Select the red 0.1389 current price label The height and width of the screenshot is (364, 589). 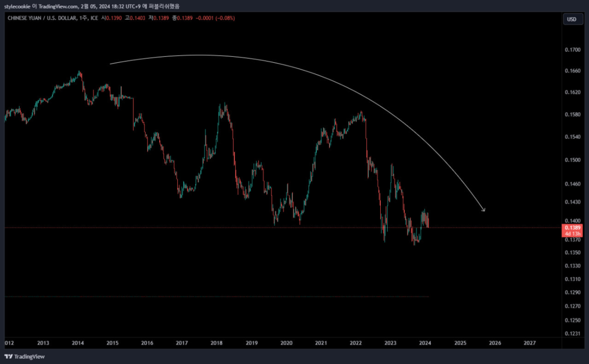tap(572, 228)
